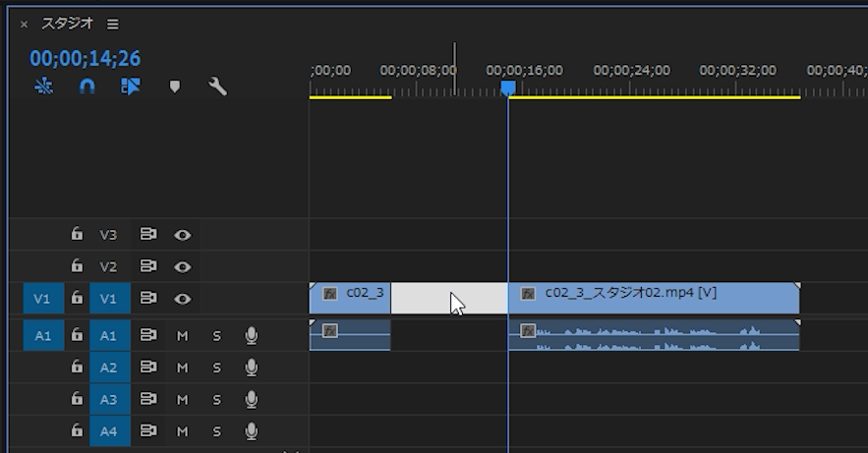This screenshot has width=868, height=453.
Task: Mute track A2 with M button
Action: coord(182,368)
